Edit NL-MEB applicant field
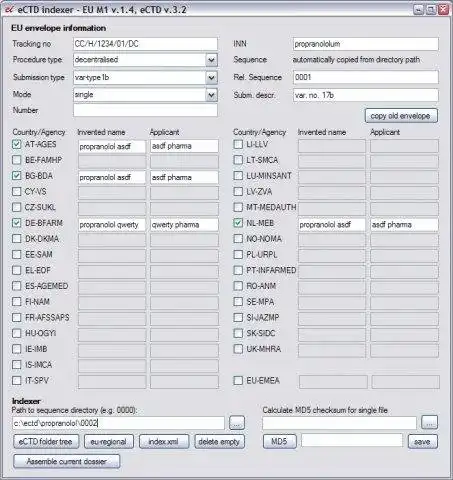The image size is (453, 480). (x=404, y=225)
